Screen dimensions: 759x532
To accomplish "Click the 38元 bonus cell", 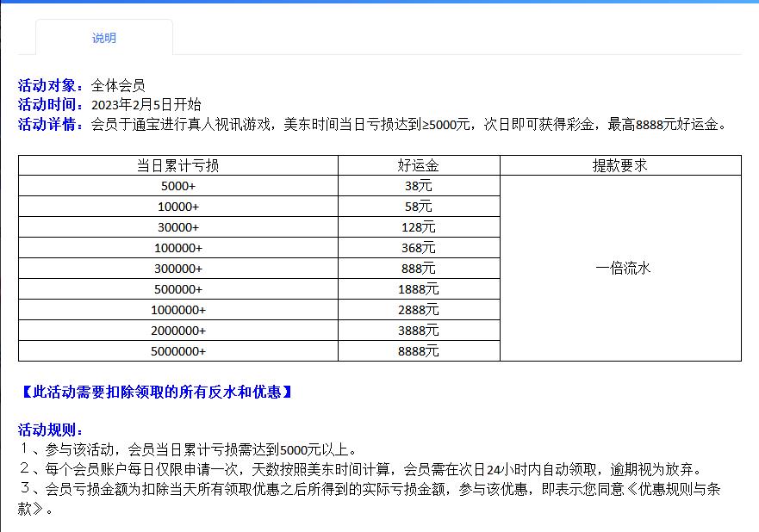I will [419, 186].
